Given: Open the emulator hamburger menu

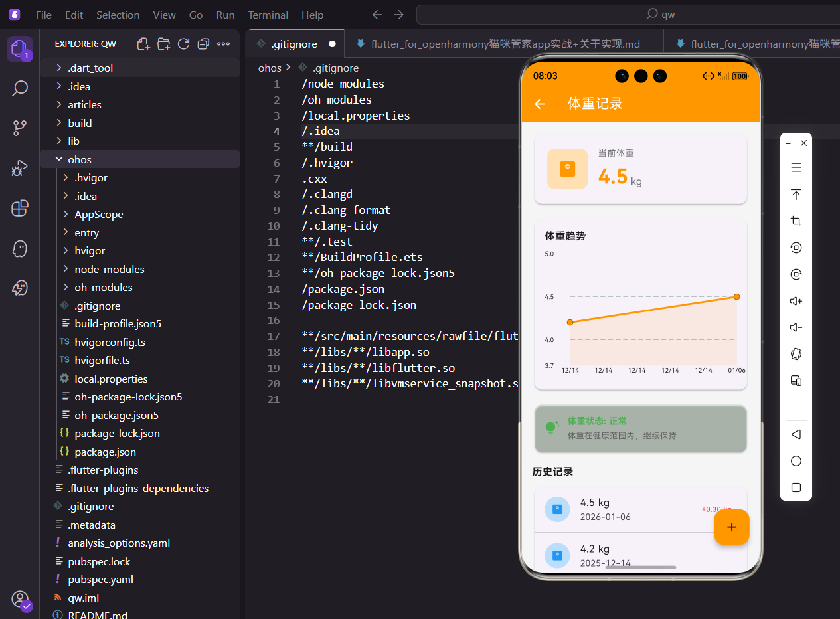Looking at the screenshot, I should click(x=796, y=167).
